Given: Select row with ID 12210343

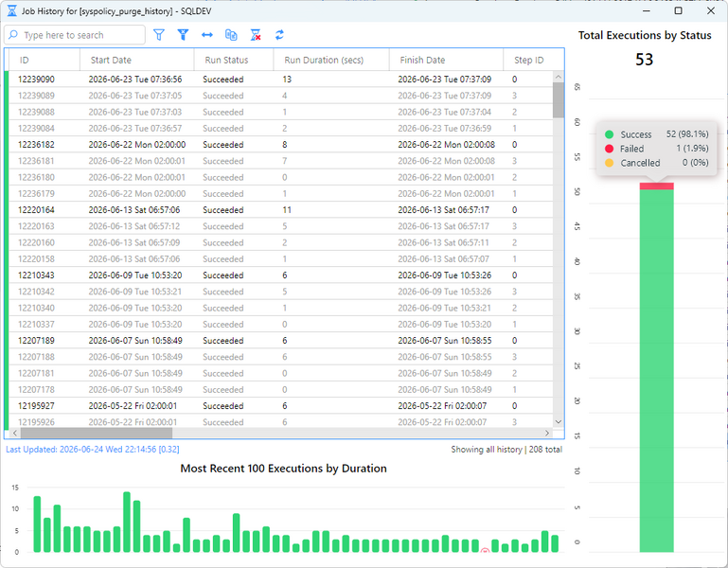Looking at the screenshot, I should (x=281, y=275).
